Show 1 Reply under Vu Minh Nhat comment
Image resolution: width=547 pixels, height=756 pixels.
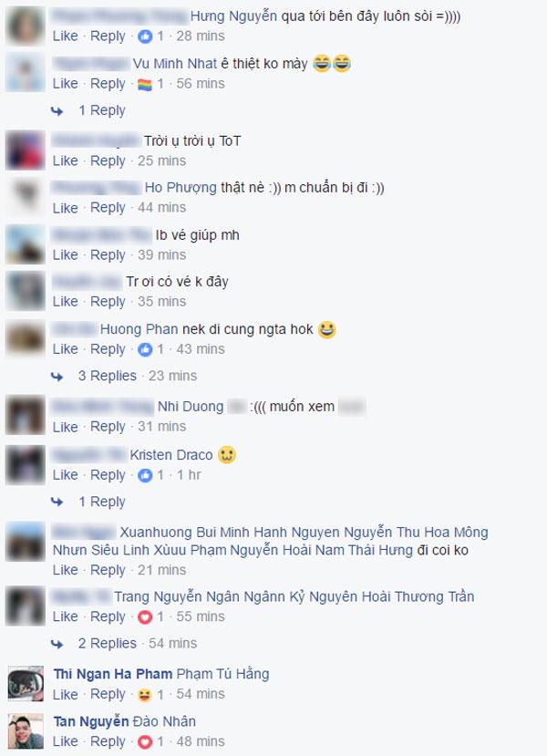point(102,110)
